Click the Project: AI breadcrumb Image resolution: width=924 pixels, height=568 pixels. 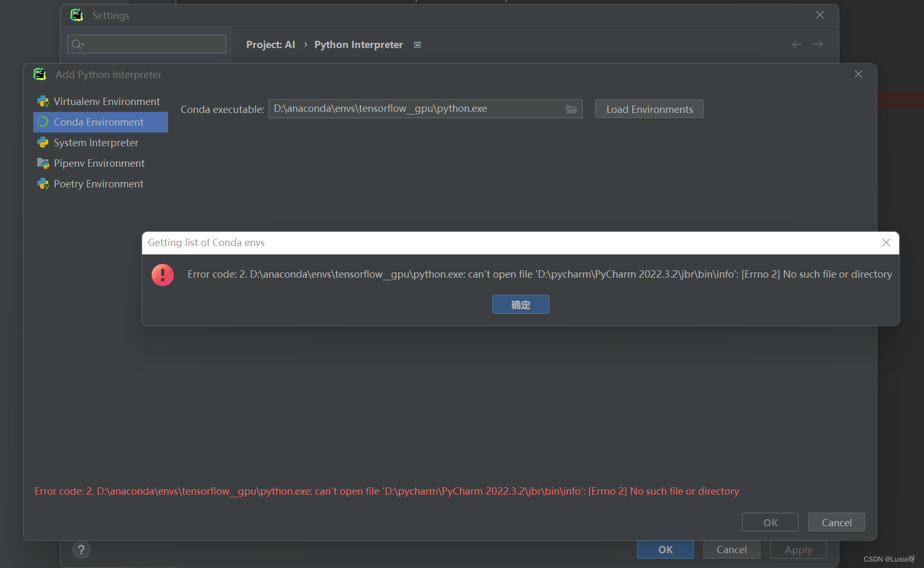coord(270,45)
